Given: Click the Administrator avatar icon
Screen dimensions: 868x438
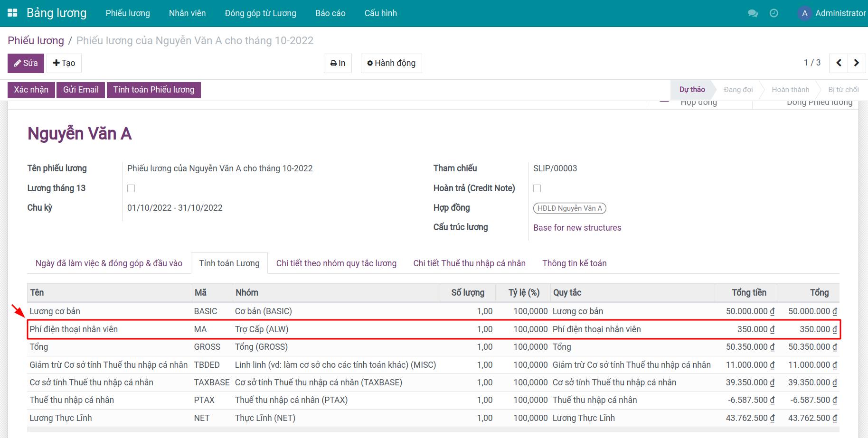Looking at the screenshot, I should pyautogui.click(x=804, y=13).
